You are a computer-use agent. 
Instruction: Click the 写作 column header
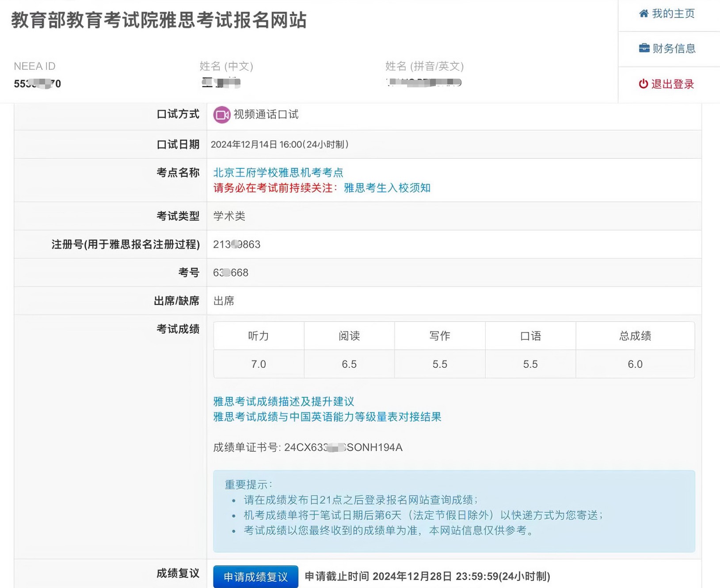point(440,336)
